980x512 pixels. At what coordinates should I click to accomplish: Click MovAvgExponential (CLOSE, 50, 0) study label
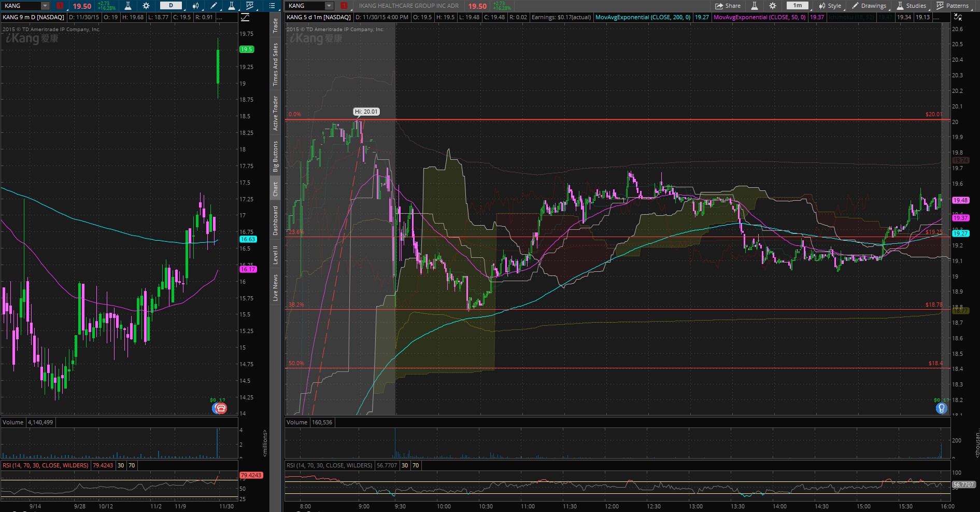coord(759,17)
